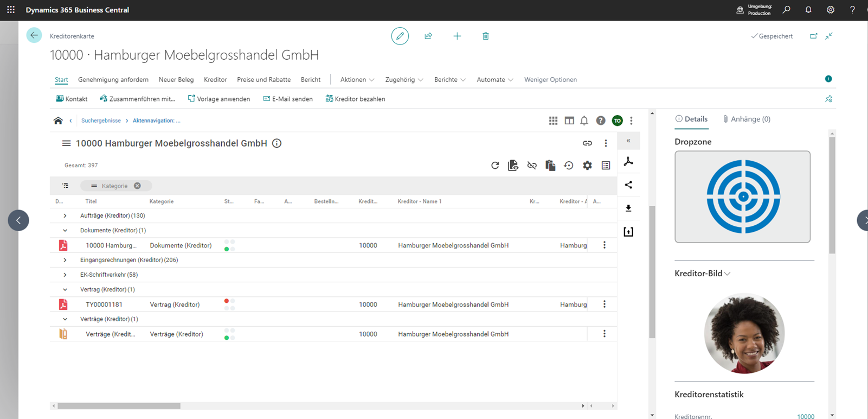Delete the record with trash icon
The height and width of the screenshot is (419, 868).
(x=486, y=36)
